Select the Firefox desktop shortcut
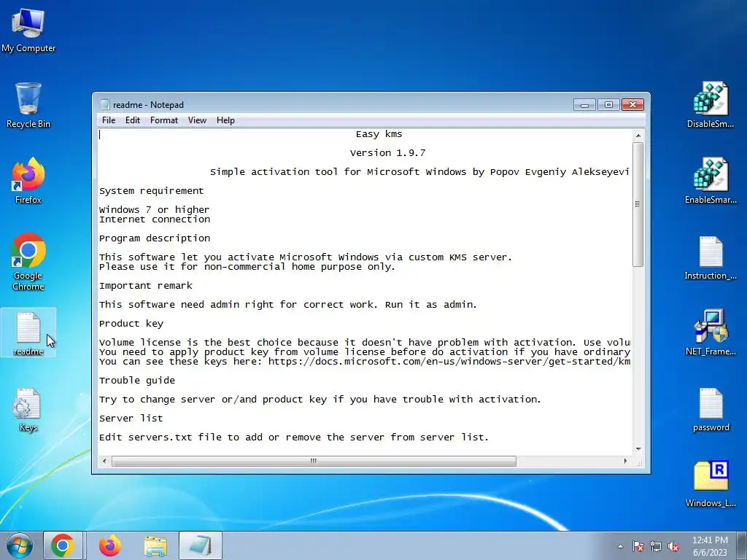 [x=28, y=182]
